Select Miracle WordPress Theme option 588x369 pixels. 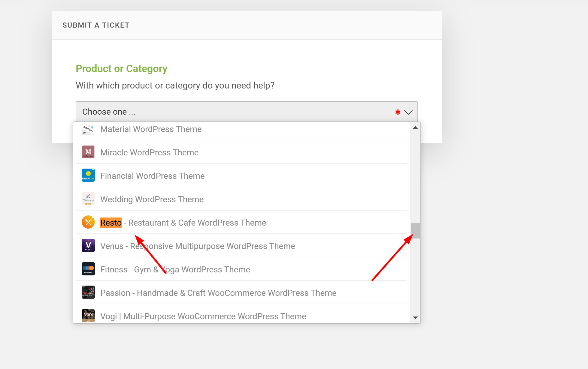click(x=242, y=152)
